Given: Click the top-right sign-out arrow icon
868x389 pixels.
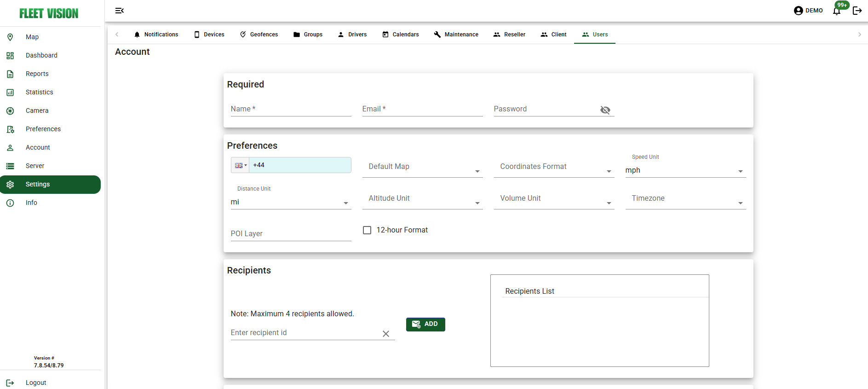Looking at the screenshot, I should [857, 11].
